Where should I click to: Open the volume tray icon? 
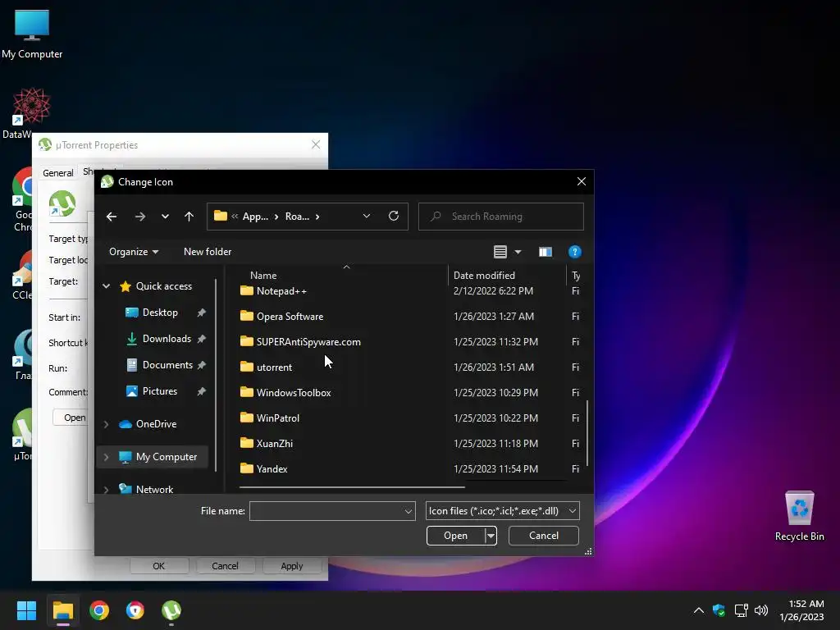[760, 610]
